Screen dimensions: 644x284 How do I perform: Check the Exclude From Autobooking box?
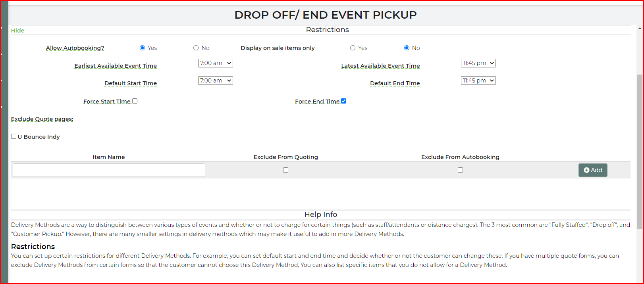[460, 170]
